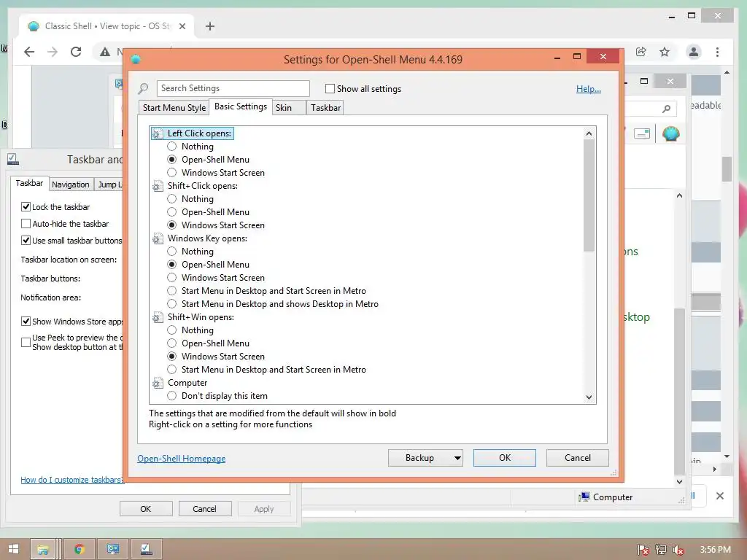This screenshot has height=560, width=747.
Task: Open a new browser tab with the plus
Action: [209, 26]
